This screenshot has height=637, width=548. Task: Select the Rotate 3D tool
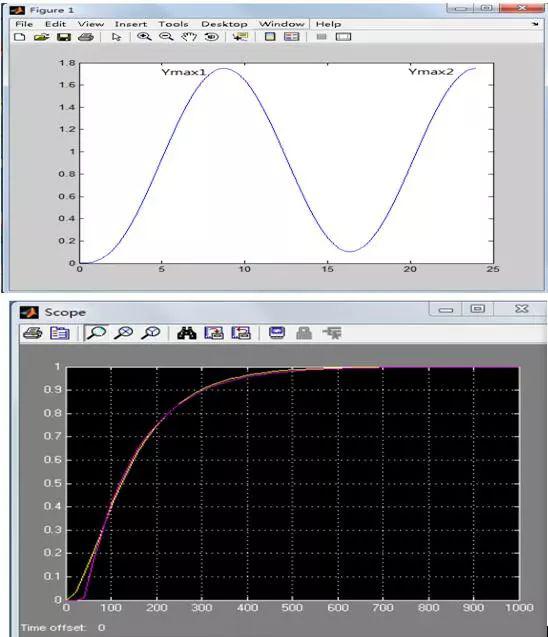pyautogui.click(x=211, y=37)
